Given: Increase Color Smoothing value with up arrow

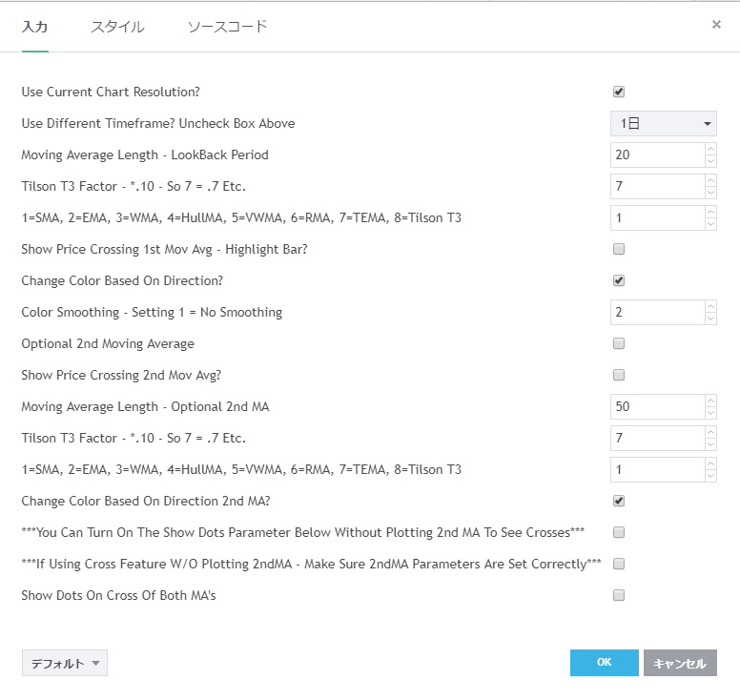Looking at the screenshot, I should 709,307.
